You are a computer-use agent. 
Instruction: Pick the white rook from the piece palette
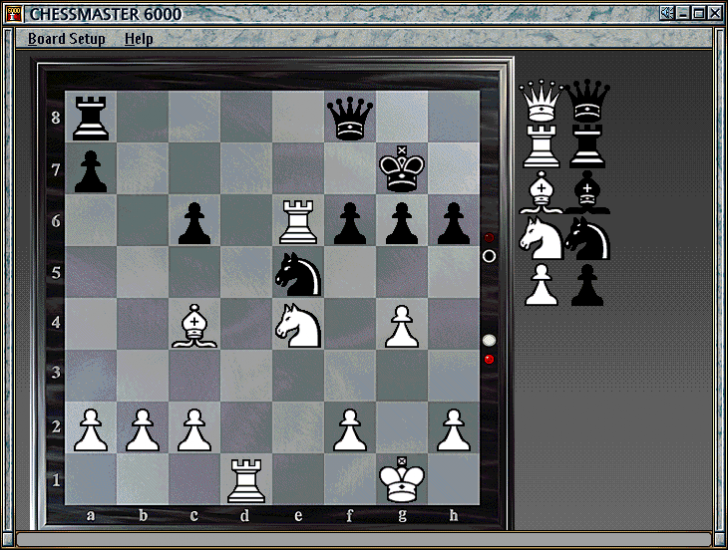pos(541,146)
